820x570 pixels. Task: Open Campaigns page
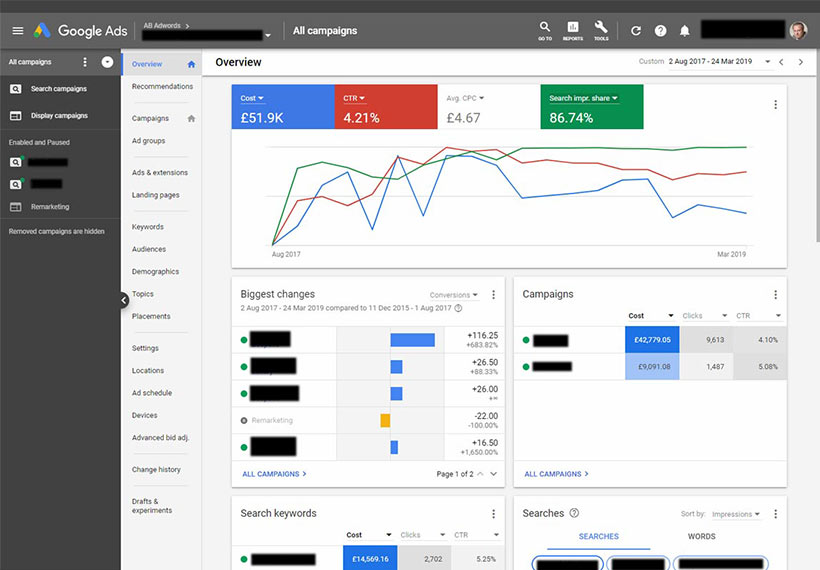point(150,118)
